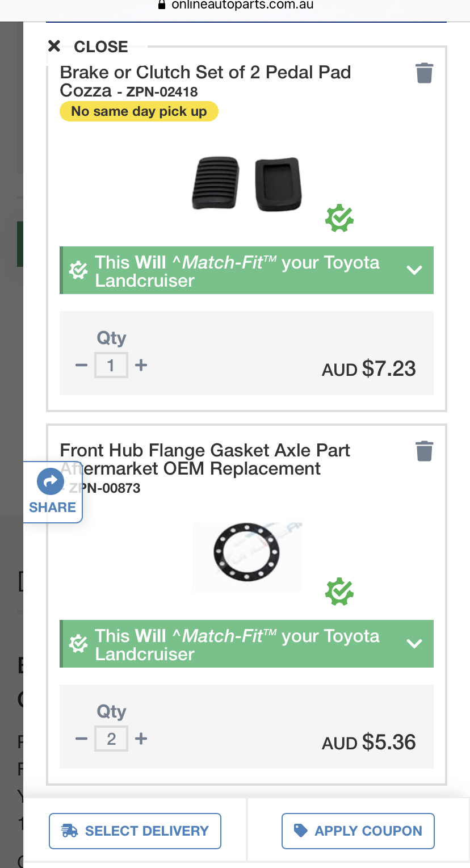Open the Brake or Clutch Pedal Pad title link
470x868 pixels.
coord(205,81)
